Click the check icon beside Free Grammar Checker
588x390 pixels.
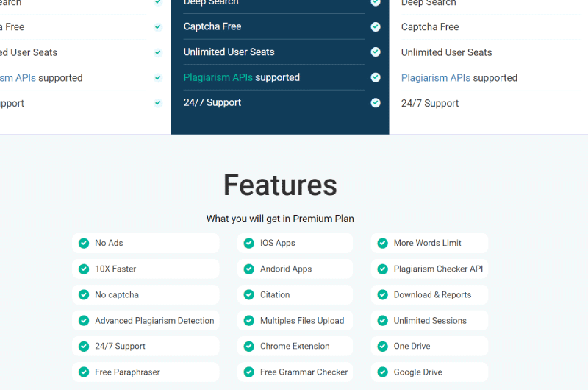click(x=248, y=372)
